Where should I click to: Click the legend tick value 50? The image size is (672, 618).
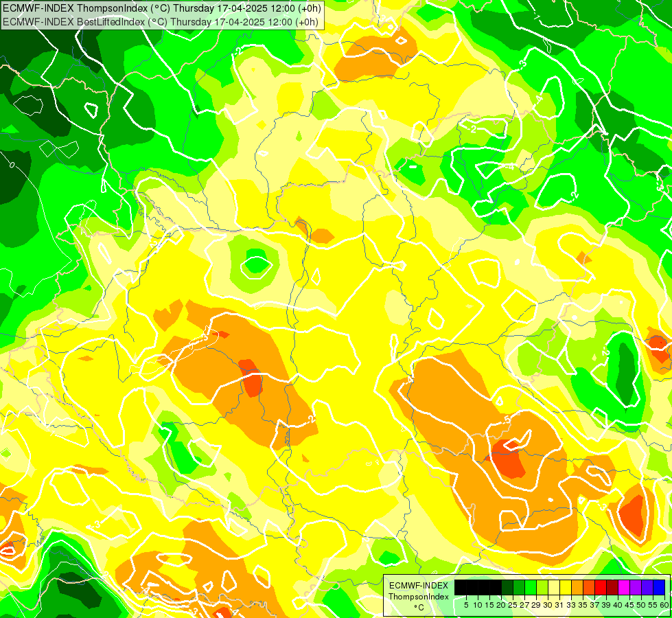pyautogui.click(x=641, y=605)
